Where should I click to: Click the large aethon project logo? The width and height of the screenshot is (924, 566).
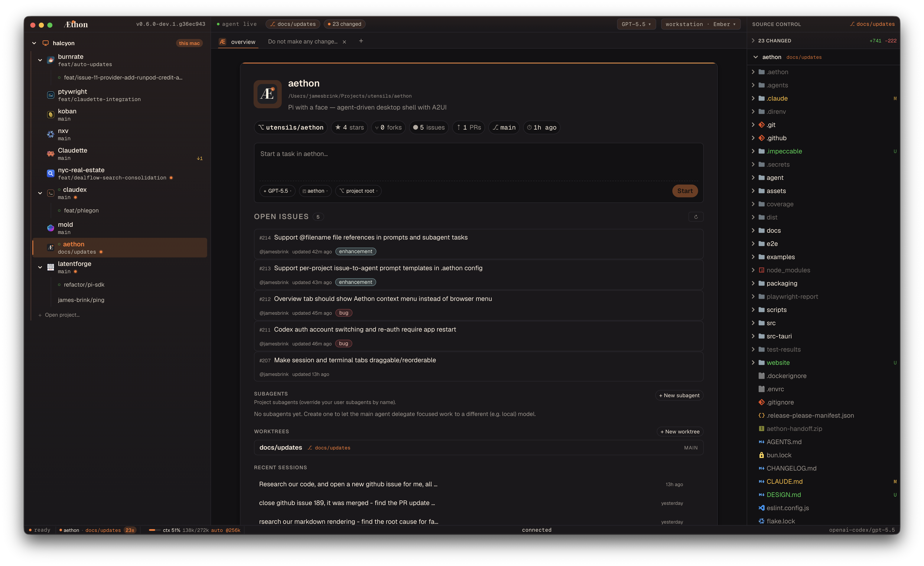point(267,94)
